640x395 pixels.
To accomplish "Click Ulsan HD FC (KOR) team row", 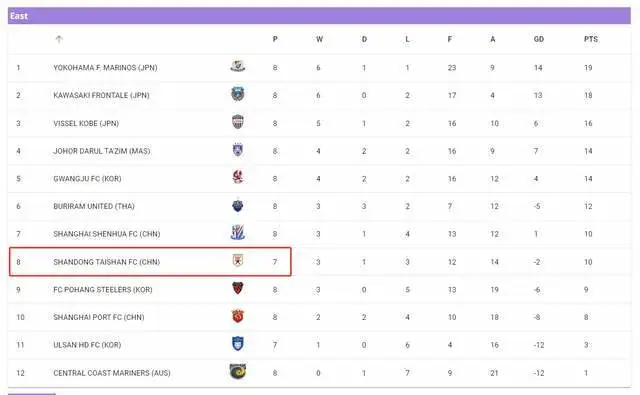I will pyautogui.click(x=319, y=345).
